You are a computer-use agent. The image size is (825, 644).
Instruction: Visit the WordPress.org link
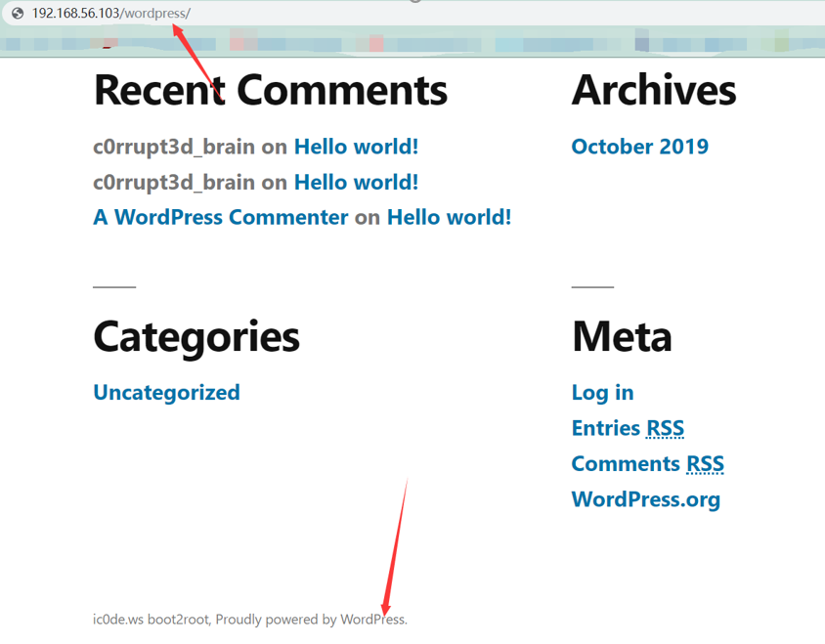click(x=645, y=499)
